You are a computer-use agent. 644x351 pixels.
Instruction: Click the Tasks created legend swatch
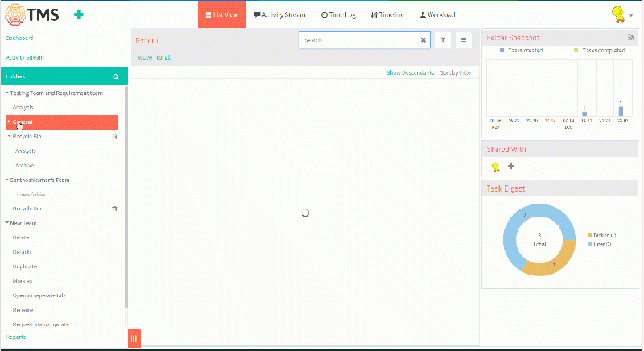pyautogui.click(x=502, y=51)
